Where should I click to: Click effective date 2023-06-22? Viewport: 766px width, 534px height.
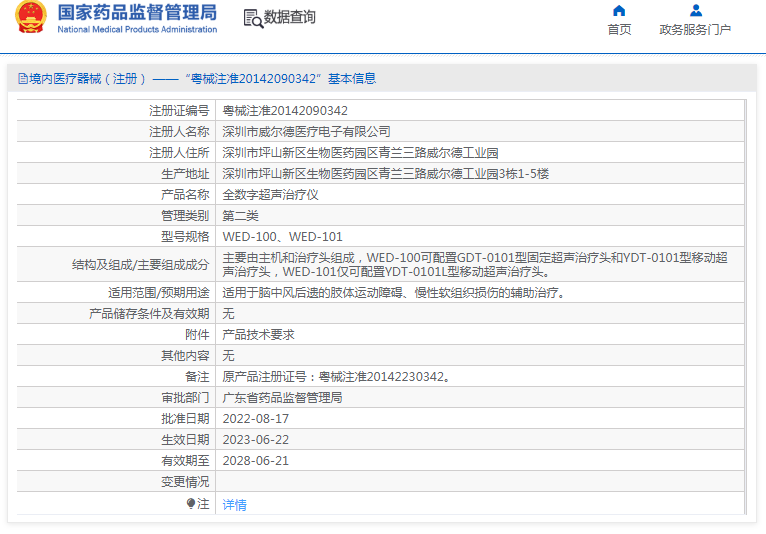click(255, 440)
